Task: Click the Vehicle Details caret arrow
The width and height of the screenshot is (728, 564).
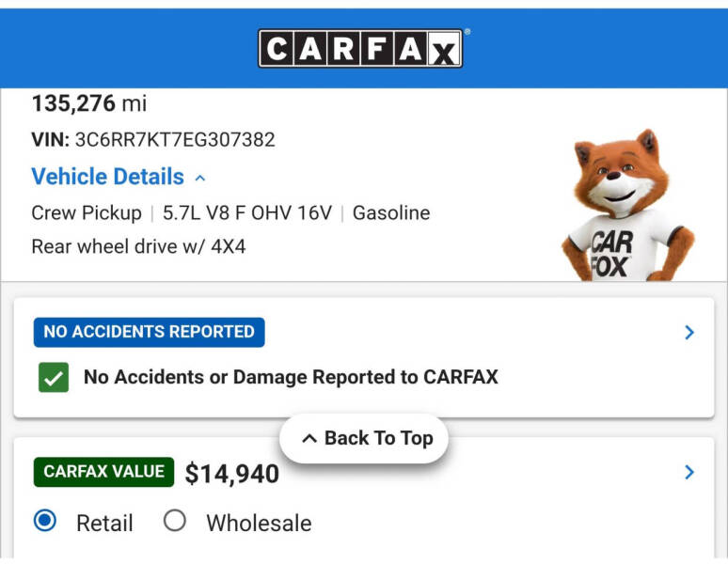Action: pyautogui.click(x=200, y=178)
